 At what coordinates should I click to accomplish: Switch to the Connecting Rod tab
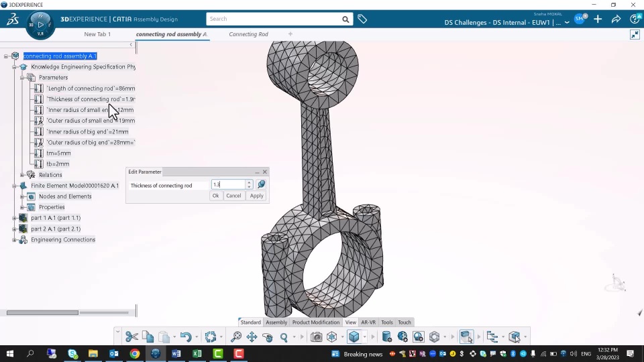coord(248,34)
